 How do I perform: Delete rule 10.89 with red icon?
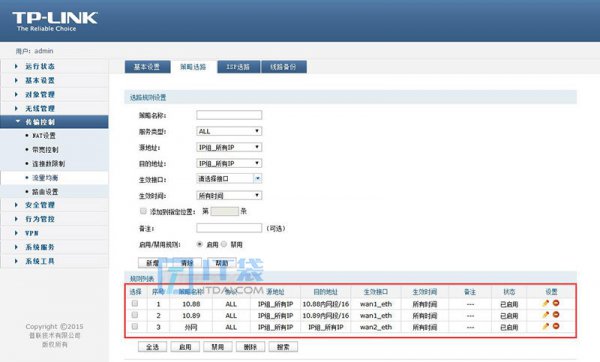click(556, 315)
